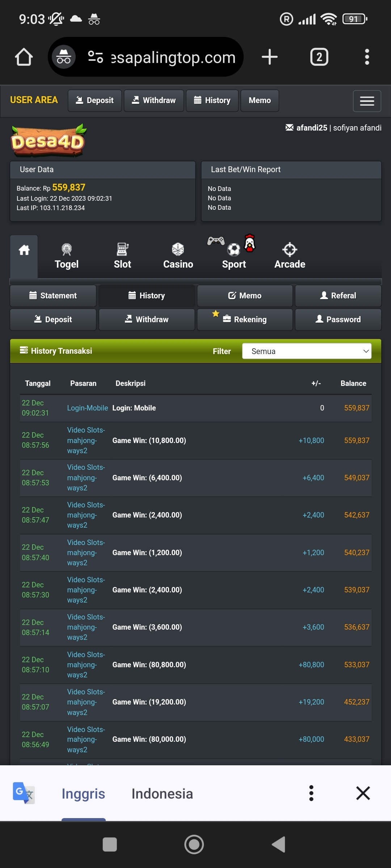Click the Withdraw button in top bar
Image resolution: width=391 pixels, height=868 pixels.
coord(154,101)
